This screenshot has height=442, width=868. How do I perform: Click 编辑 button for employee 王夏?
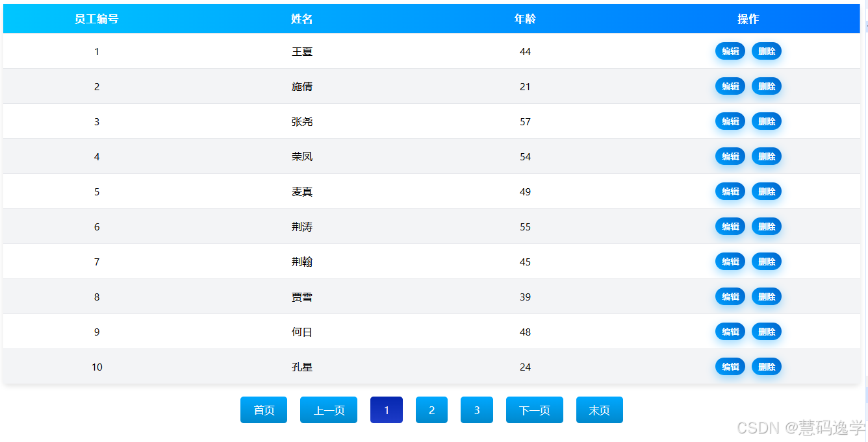730,51
